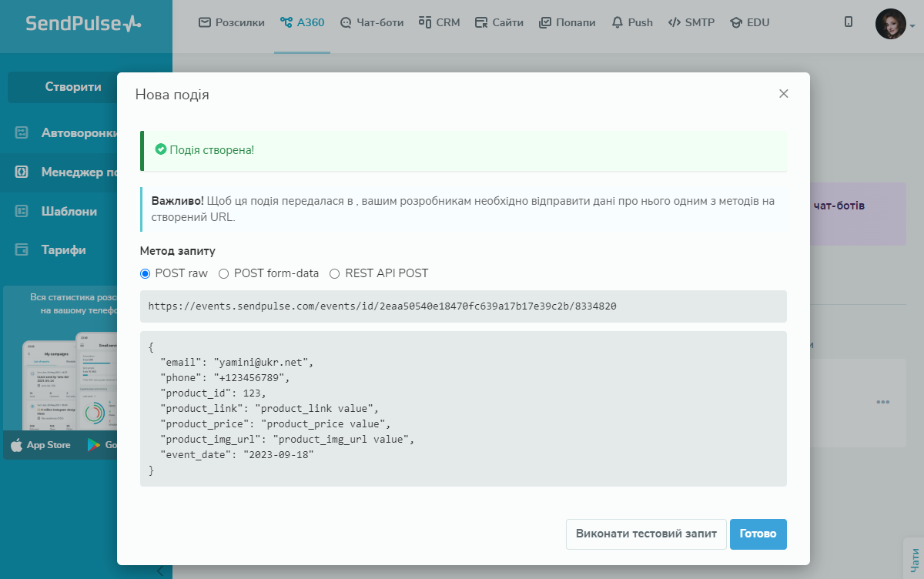The image size is (924, 579).
Task: Click the mobile phone icon in header
Action: [x=849, y=22]
